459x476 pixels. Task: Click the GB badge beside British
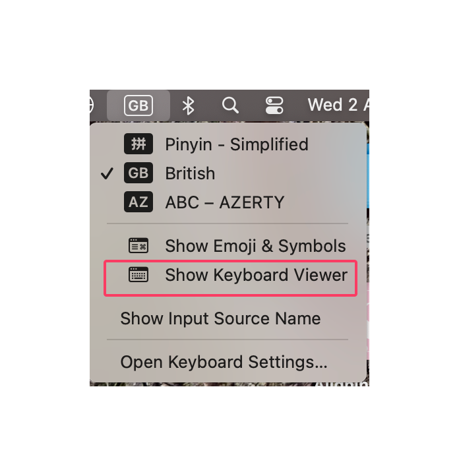(x=138, y=173)
